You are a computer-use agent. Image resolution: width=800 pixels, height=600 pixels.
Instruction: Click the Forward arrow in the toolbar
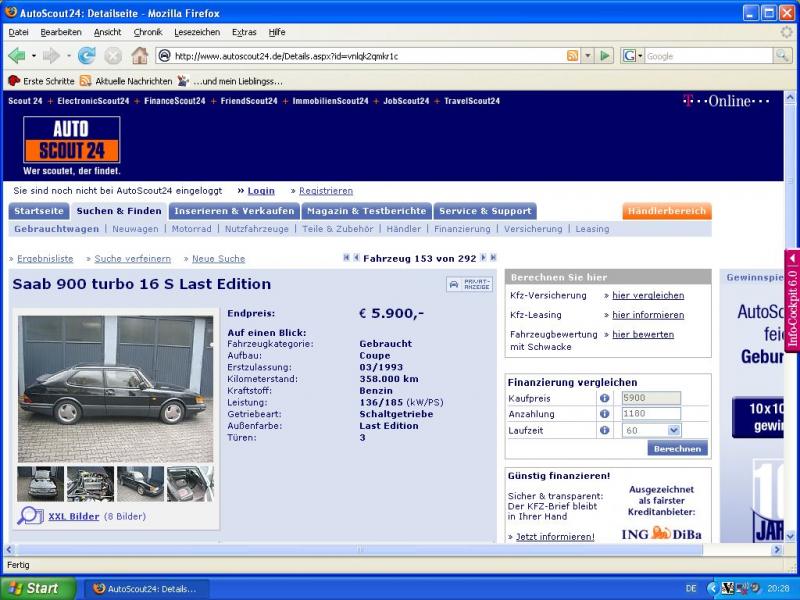click(51, 56)
